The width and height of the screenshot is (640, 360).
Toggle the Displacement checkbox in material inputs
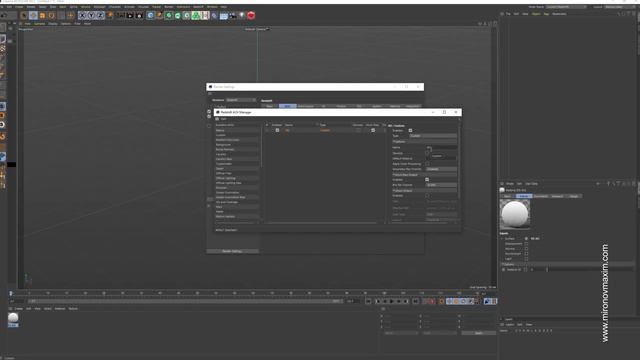[x=526, y=244]
